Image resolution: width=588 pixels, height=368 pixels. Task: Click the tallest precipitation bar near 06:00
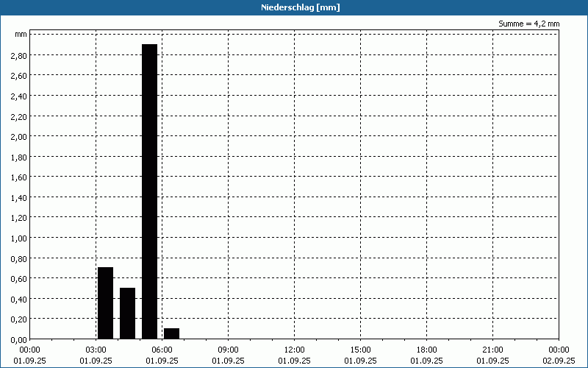(x=149, y=191)
